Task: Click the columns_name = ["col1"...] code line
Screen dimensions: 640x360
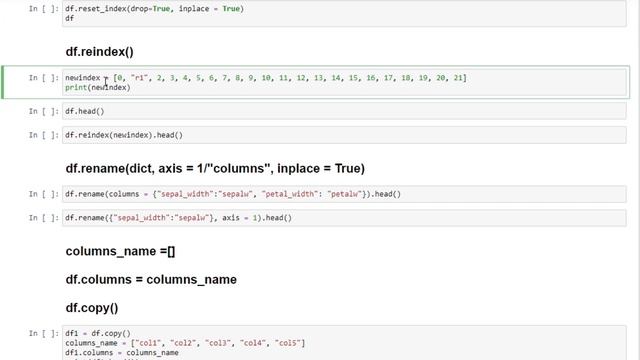Action: point(185,343)
